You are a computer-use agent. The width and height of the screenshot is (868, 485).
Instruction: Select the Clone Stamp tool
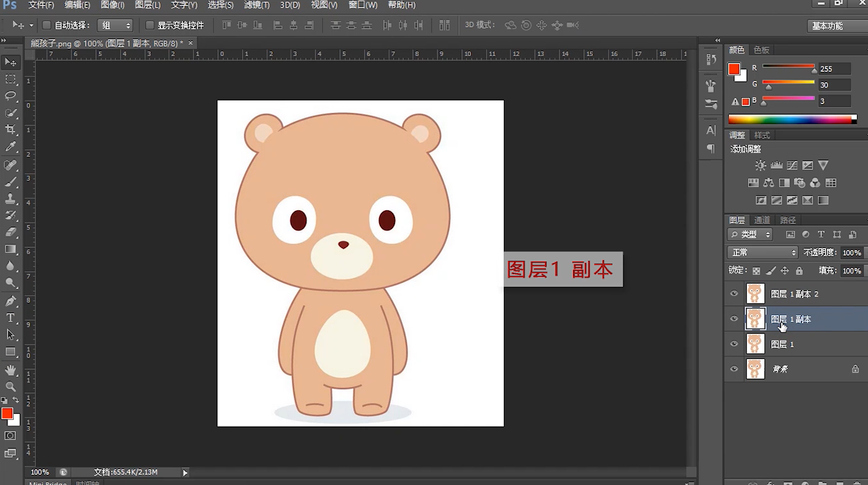pos(11,199)
